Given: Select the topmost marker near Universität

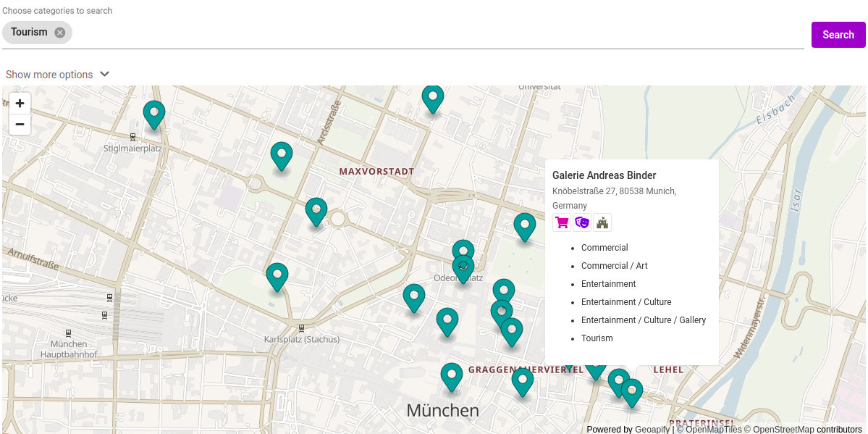Looking at the screenshot, I should tap(432, 97).
